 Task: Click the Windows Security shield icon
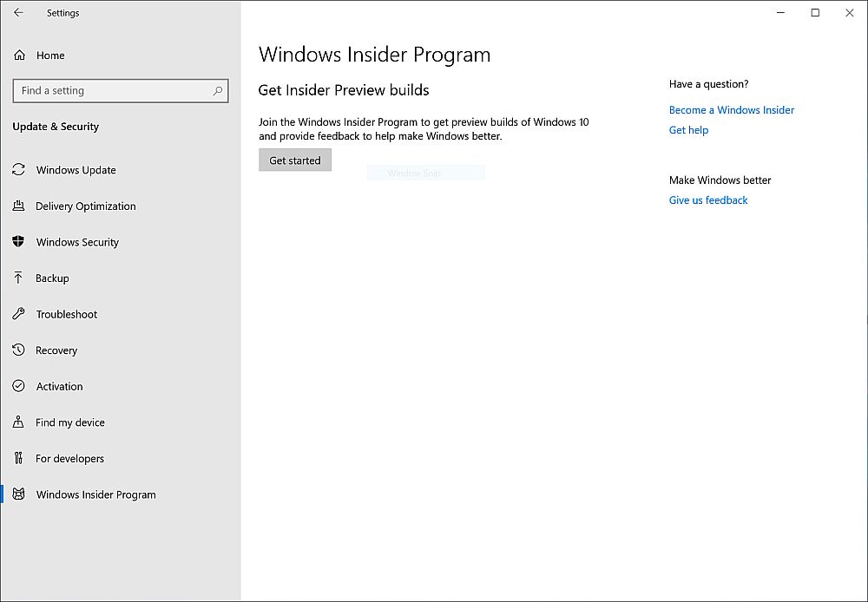click(18, 241)
